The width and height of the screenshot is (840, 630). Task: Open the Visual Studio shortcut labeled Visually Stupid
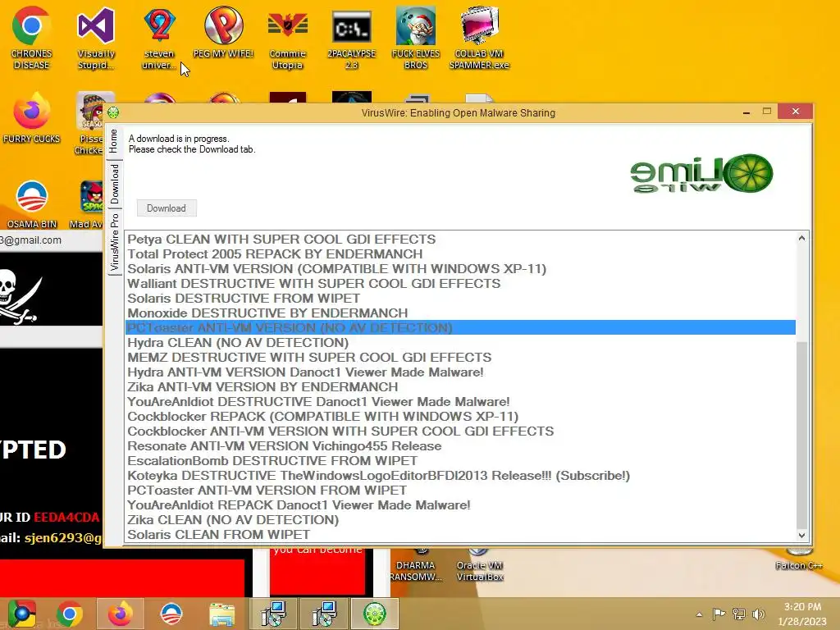[96, 38]
